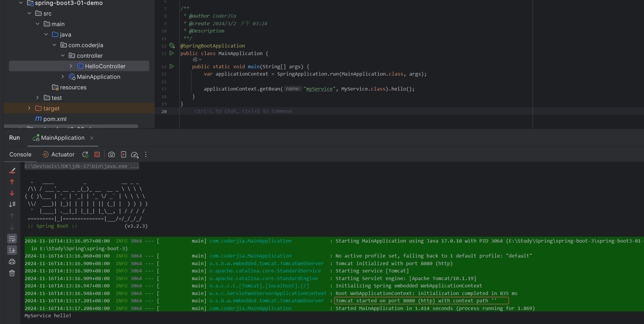The width and height of the screenshot is (644, 324).
Task: Select the target folder row
Action: [79, 108]
